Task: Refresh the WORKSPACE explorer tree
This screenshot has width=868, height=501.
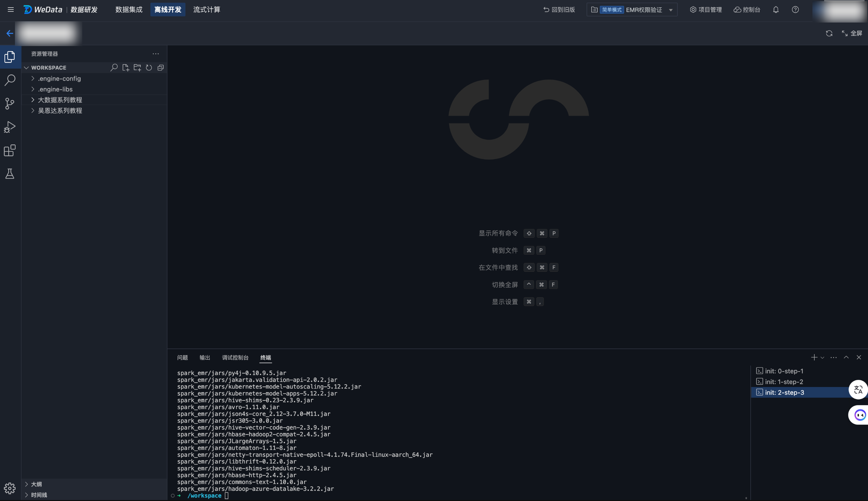Action: [x=149, y=67]
